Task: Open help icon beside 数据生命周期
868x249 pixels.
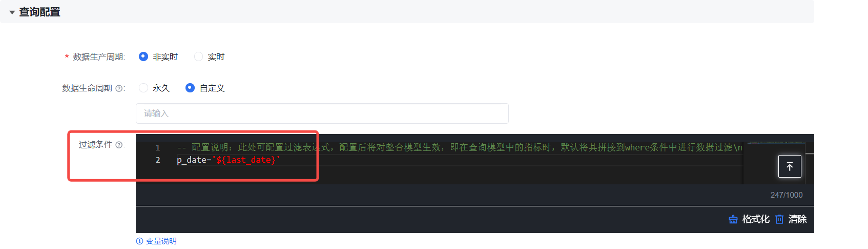Action: point(119,88)
